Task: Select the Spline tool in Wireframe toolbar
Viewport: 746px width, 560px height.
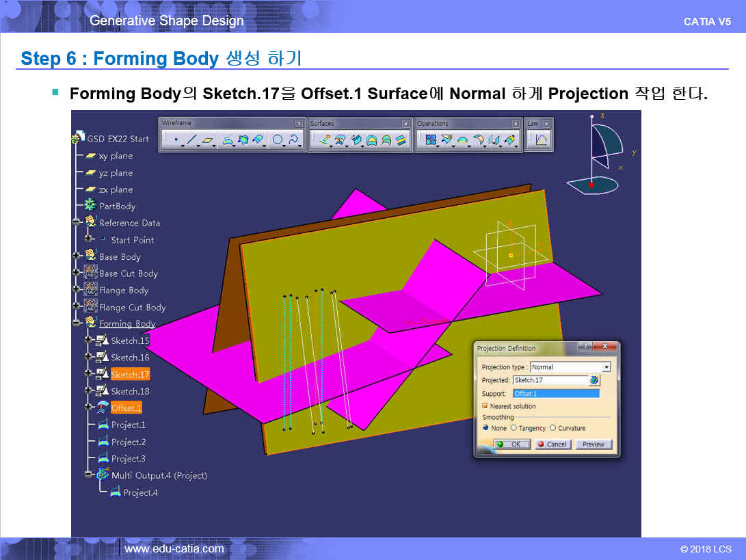Action: tap(294, 140)
